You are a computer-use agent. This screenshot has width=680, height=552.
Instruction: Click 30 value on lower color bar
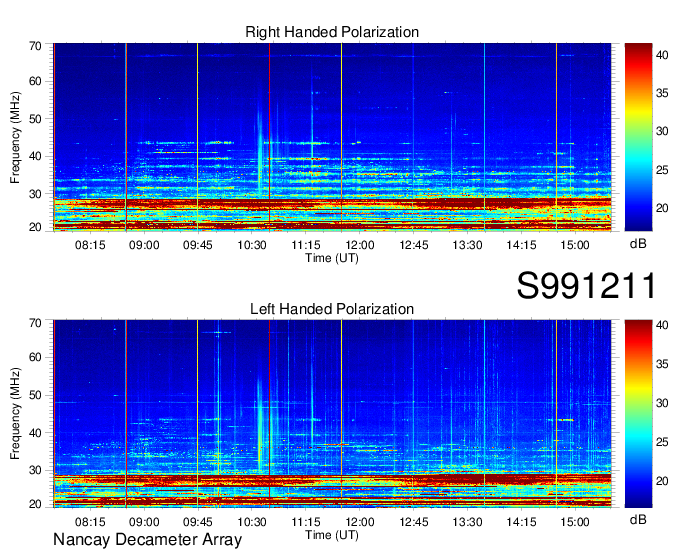[662, 403]
